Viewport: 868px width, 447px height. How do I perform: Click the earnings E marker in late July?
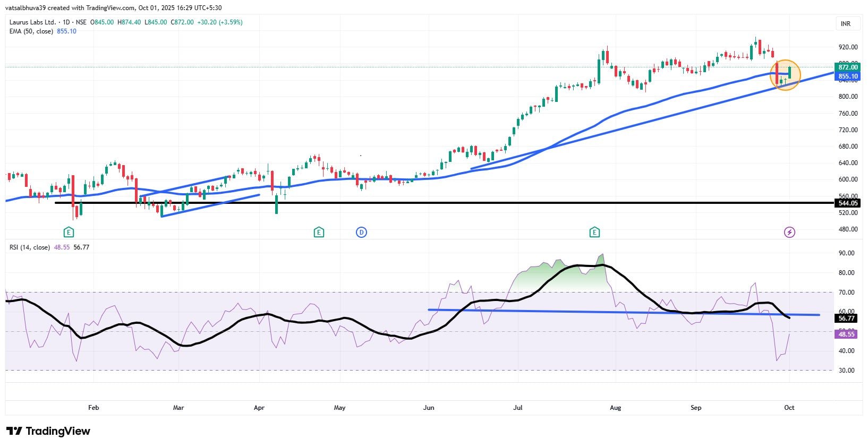594,232
